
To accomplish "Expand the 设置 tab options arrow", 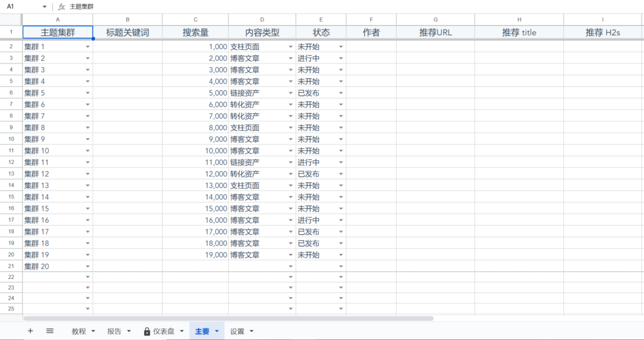I will [x=252, y=331].
